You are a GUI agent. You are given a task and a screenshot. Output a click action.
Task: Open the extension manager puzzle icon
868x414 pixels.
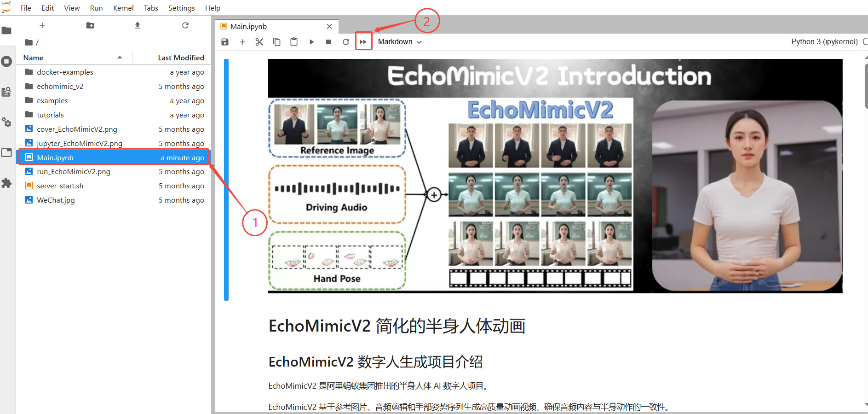point(7,183)
